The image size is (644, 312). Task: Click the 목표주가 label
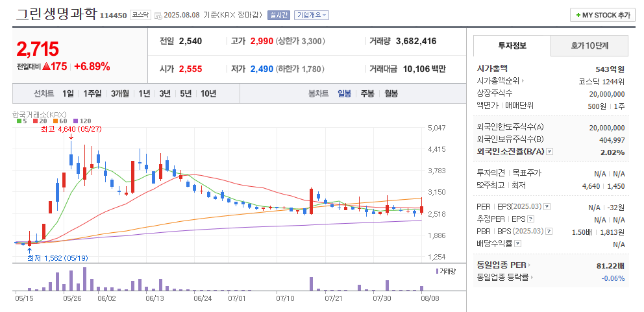pyautogui.click(x=527, y=173)
